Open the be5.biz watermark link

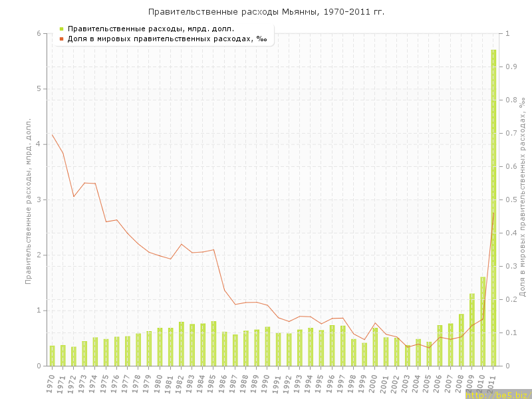click(x=498, y=394)
